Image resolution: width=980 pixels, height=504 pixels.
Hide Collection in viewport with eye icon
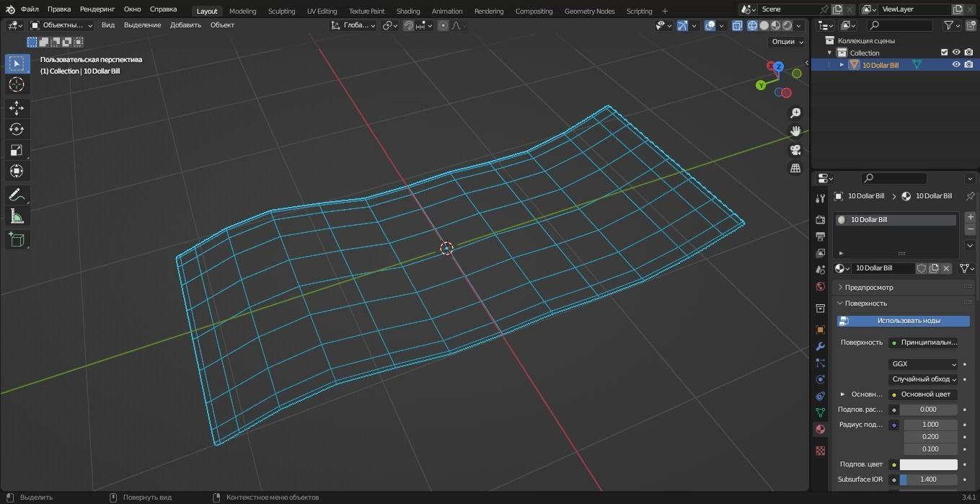pyautogui.click(x=956, y=53)
